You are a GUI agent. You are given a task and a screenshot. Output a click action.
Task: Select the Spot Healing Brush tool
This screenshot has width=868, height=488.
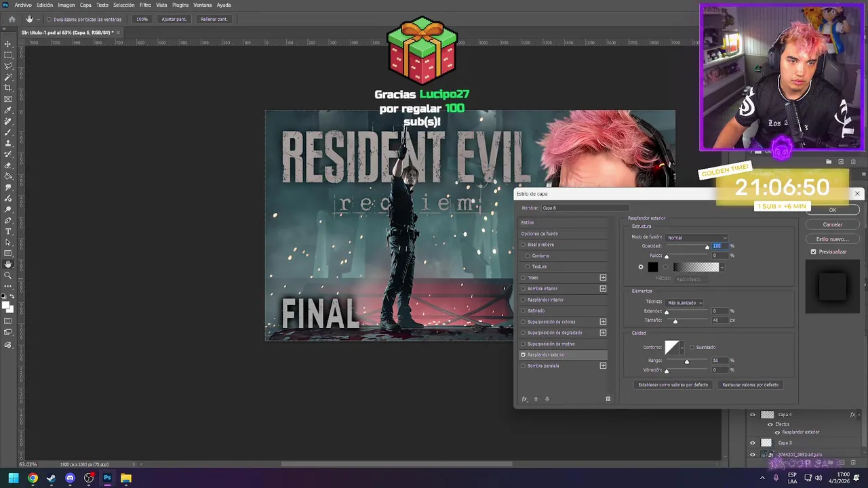click(8, 121)
